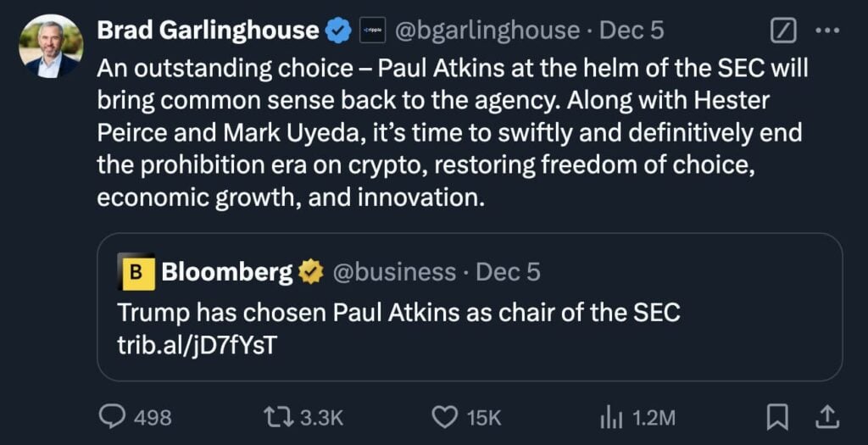Viewport: 868px width, 445px height.
Task: Open the quoted Bloomberg post text
Action: tap(398, 313)
